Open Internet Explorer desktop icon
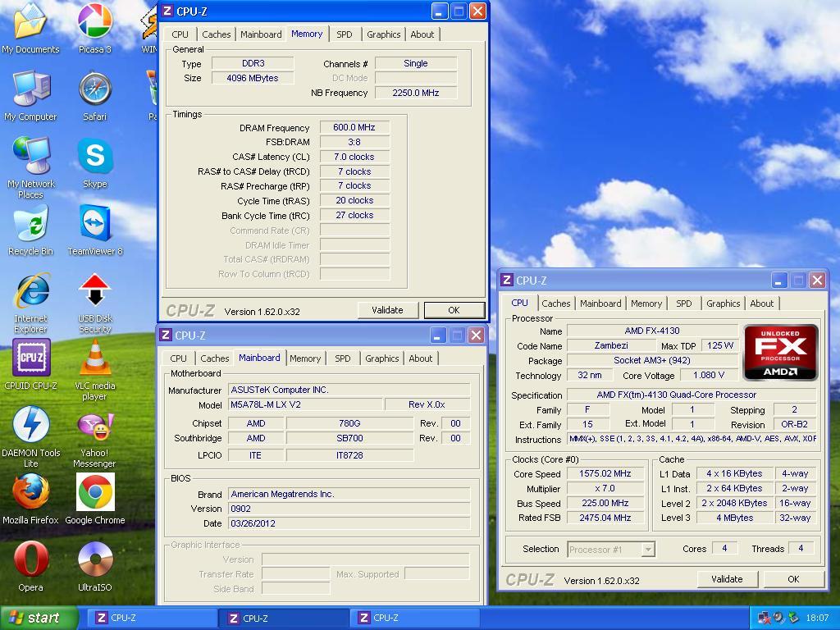Screen dimensions: 840x630 [x=30, y=303]
